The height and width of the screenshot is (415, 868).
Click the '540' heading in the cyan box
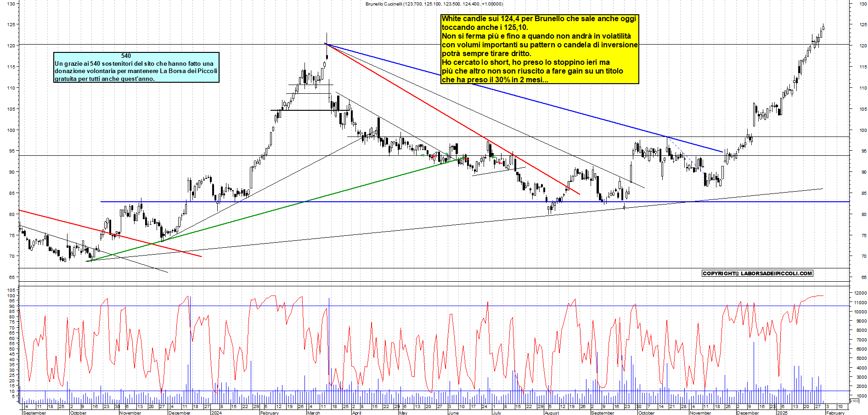(126, 56)
